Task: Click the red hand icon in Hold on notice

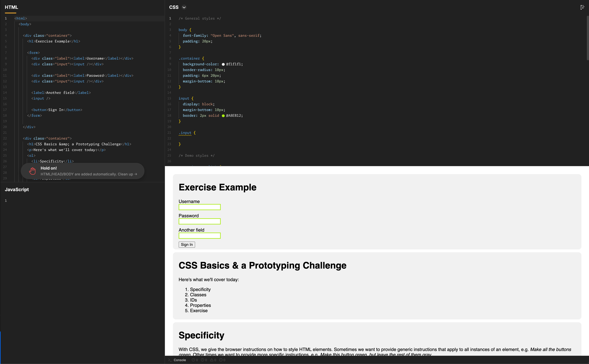Action: tap(32, 171)
